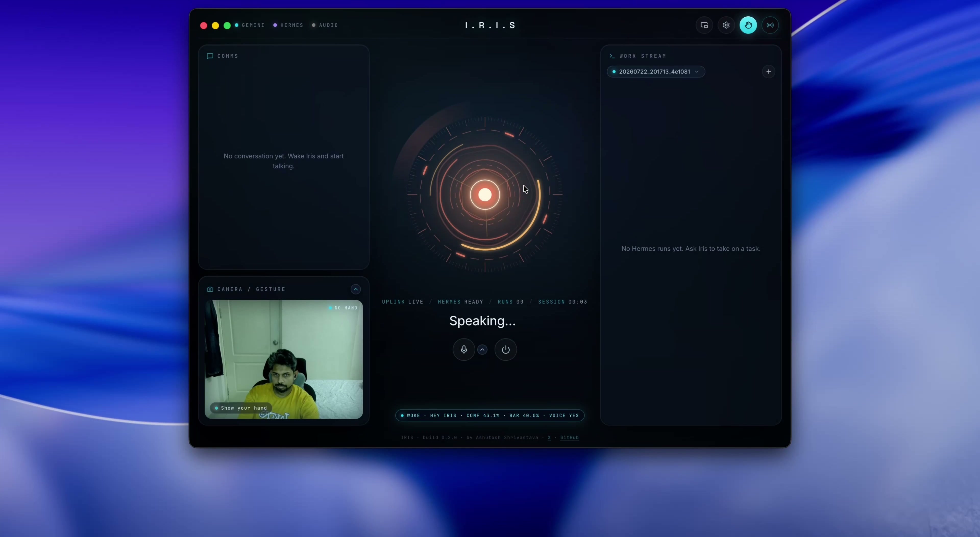This screenshot has width=980, height=537.
Task: Open the X link in the footer
Action: point(549,438)
